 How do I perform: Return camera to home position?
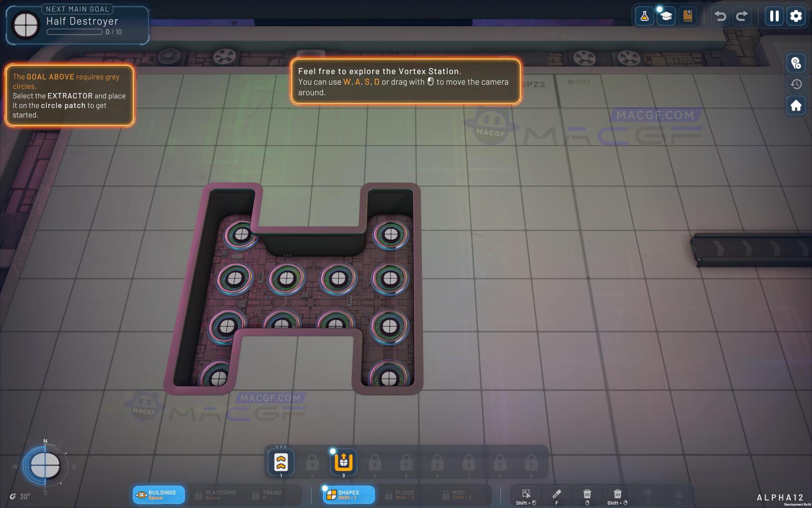(796, 105)
